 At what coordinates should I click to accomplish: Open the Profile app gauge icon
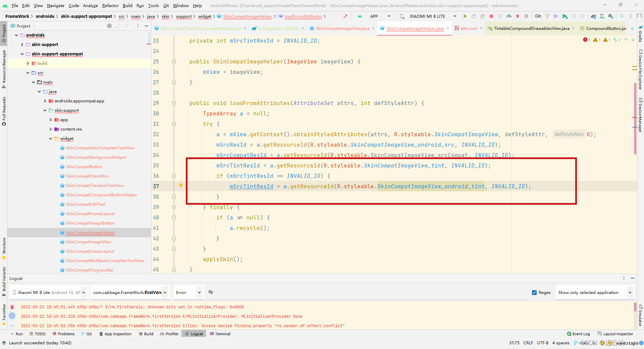(509, 16)
